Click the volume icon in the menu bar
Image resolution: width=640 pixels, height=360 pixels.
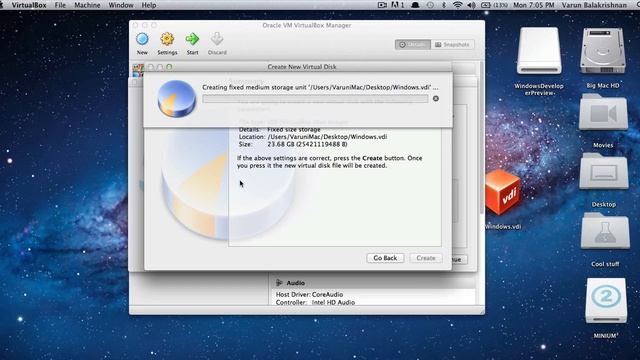pyautogui.click(x=471, y=5)
